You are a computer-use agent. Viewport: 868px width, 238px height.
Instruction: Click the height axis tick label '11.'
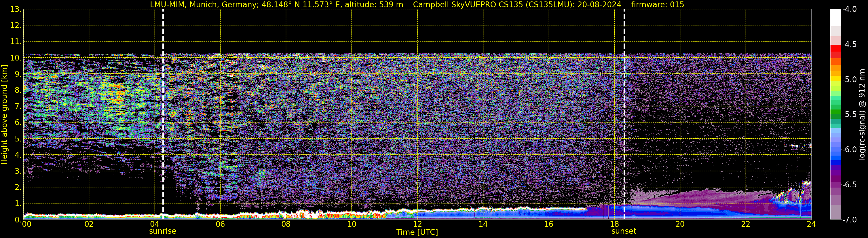tap(16, 41)
